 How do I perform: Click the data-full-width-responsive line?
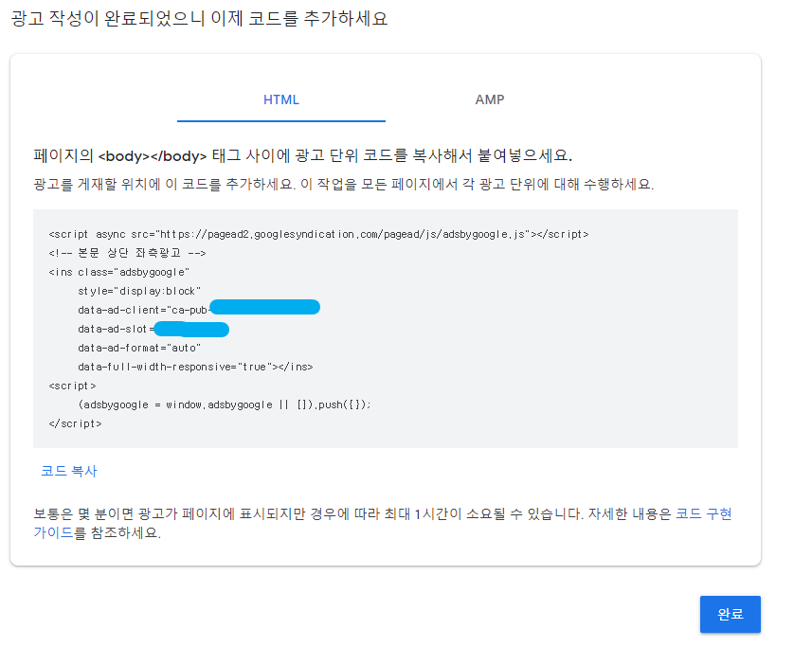tap(195, 367)
